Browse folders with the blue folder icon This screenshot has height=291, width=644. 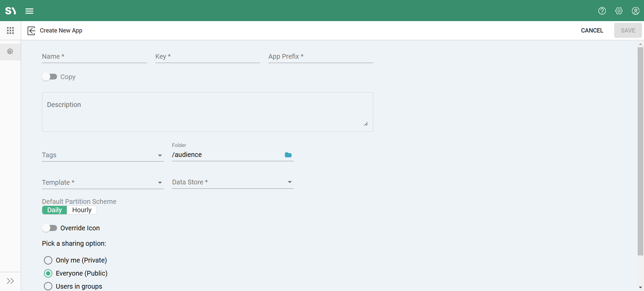288,155
